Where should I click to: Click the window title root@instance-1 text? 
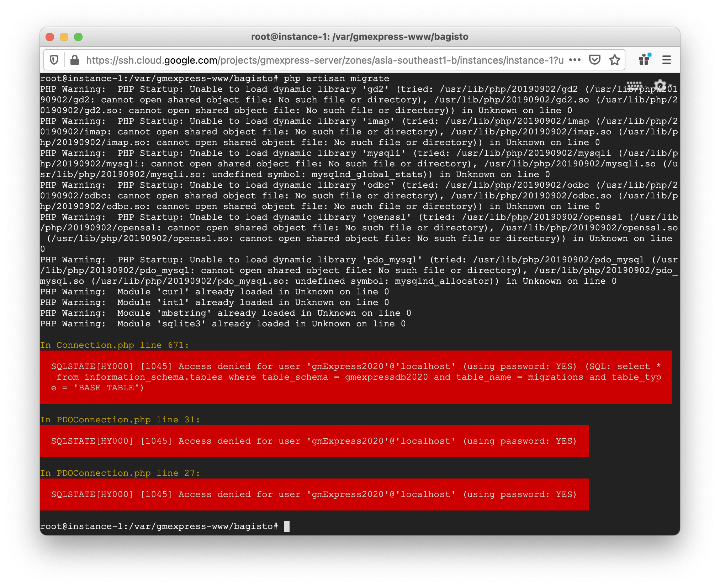point(360,37)
